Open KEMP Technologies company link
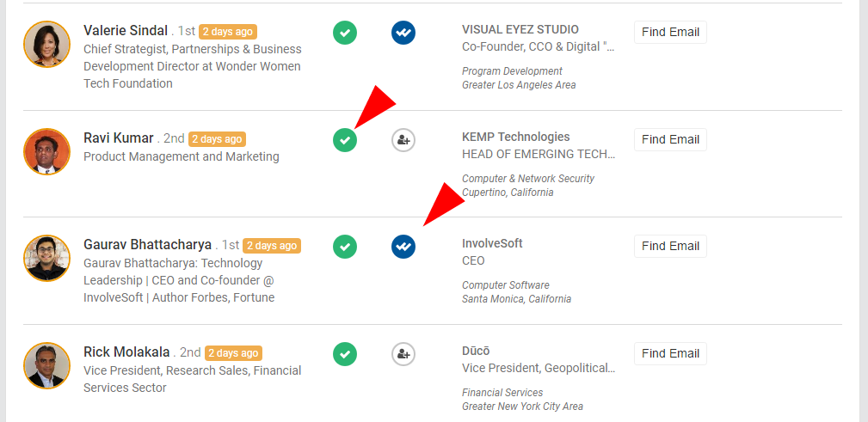 [x=516, y=137]
